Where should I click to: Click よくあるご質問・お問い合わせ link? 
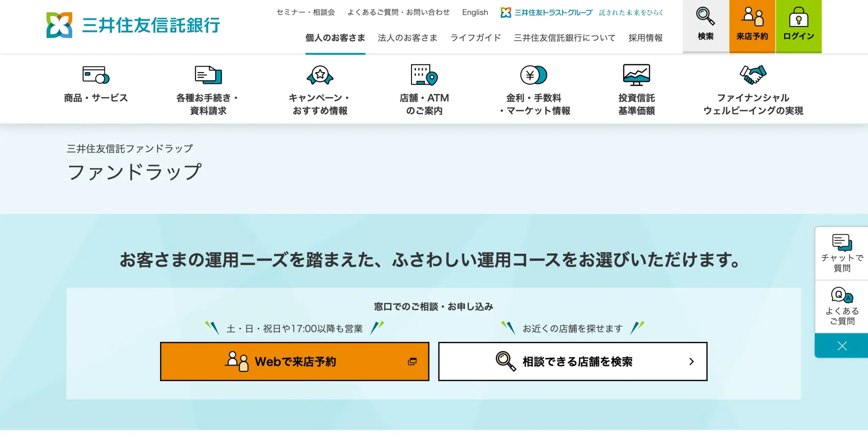tap(398, 12)
